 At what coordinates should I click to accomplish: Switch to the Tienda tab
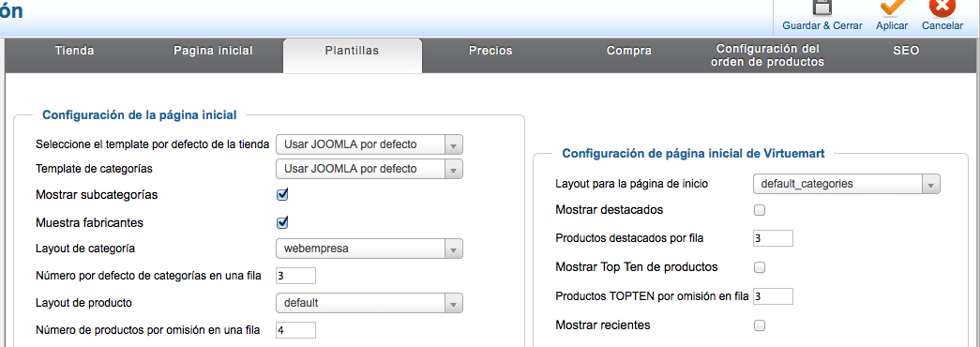point(75,52)
